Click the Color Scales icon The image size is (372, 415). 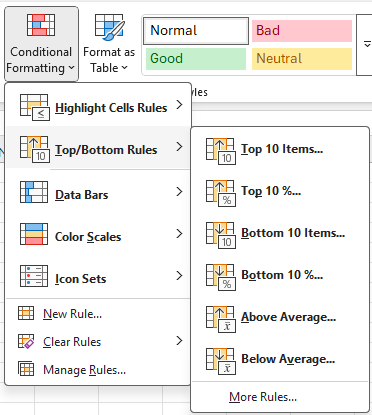click(x=34, y=234)
